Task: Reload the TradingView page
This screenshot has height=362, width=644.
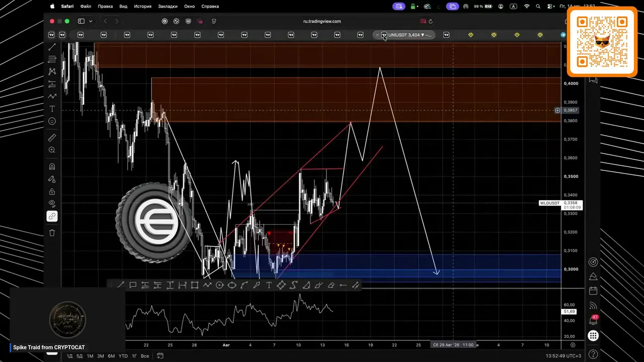Action: click(431, 21)
